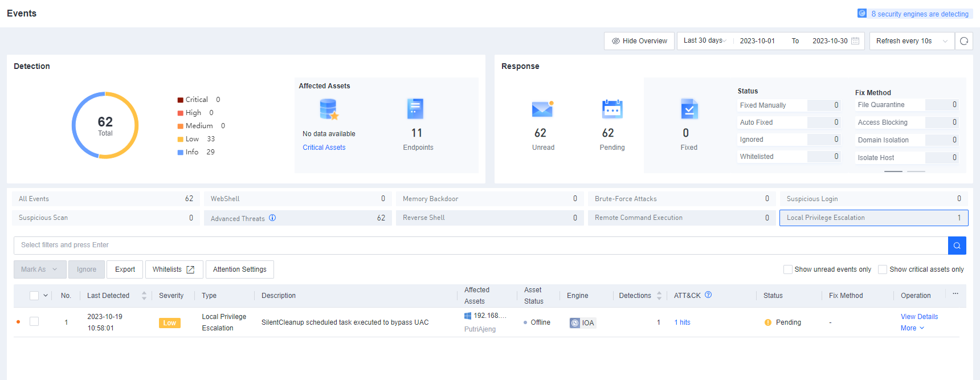This screenshot has height=380, width=980.
Task: Click the search magnifier button
Action: 957,246
